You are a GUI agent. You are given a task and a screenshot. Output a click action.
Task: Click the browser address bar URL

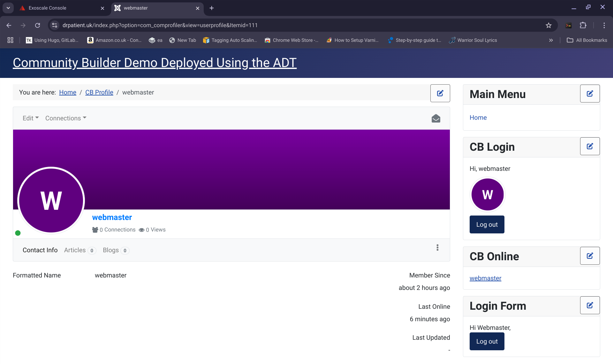160,25
